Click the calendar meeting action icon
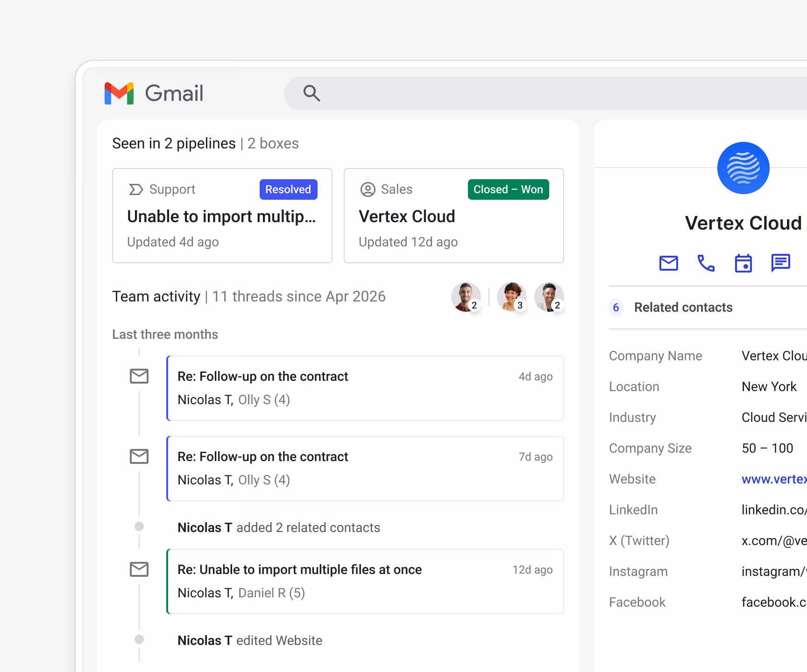The width and height of the screenshot is (807, 672). 743,263
